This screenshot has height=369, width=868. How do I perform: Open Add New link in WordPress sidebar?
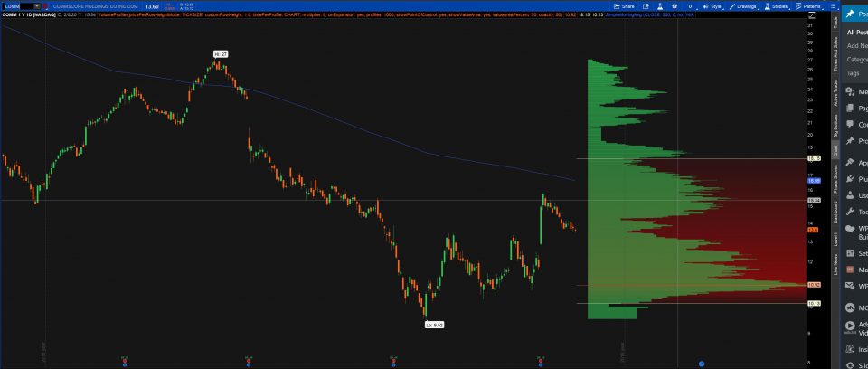tap(857, 45)
